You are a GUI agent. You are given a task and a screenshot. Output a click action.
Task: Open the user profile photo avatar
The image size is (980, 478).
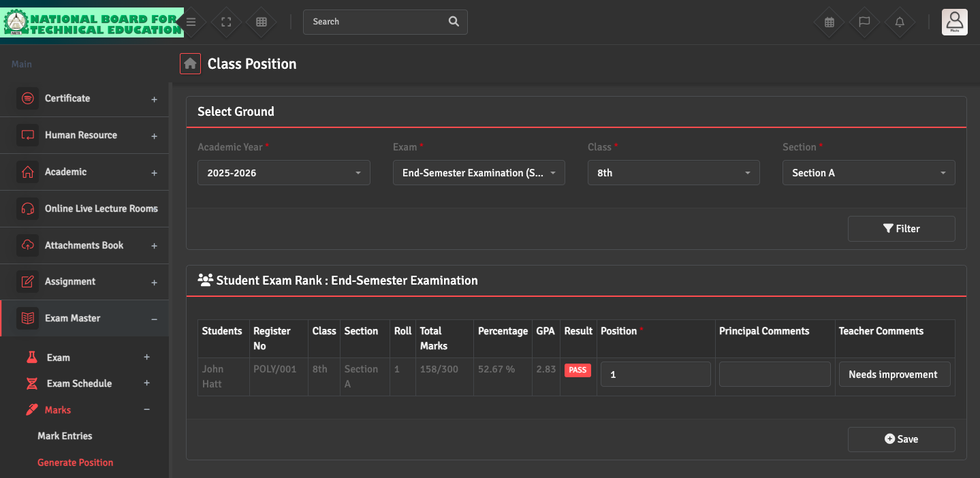coord(954,22)
